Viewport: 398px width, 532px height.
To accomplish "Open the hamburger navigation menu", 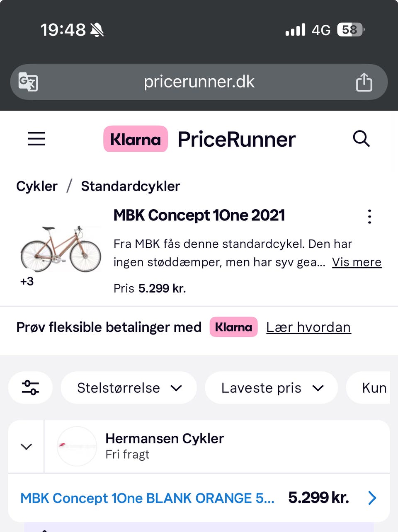I will pyautogui.click(x=36, y=139).
